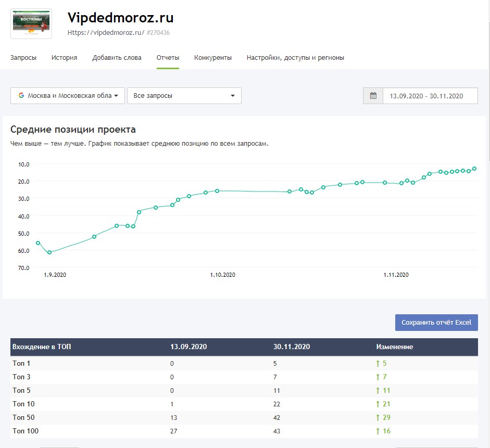Click the green change value 16 for Топ 100
This screenshot has width=490, height=448.
(386, 431)
